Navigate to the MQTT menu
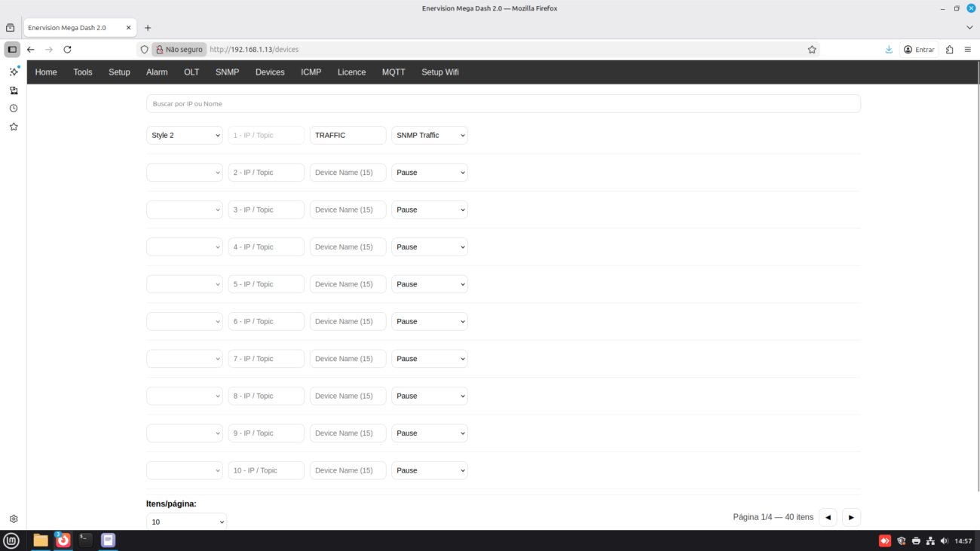 coord(394,72)
